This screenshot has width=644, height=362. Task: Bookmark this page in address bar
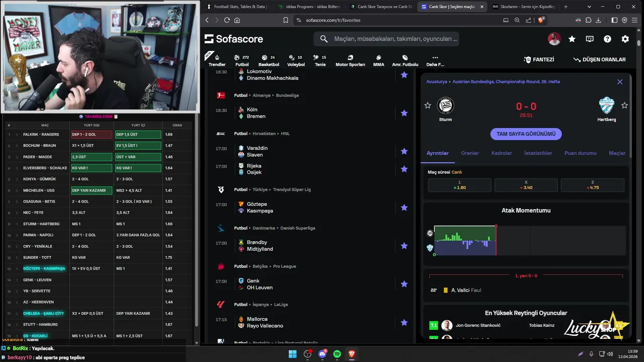pyautogui.click(x=285, y=20)
